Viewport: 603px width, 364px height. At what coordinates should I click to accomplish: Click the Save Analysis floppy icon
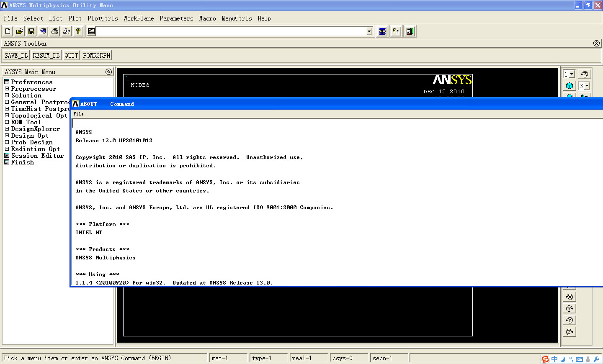click(31, 31)
